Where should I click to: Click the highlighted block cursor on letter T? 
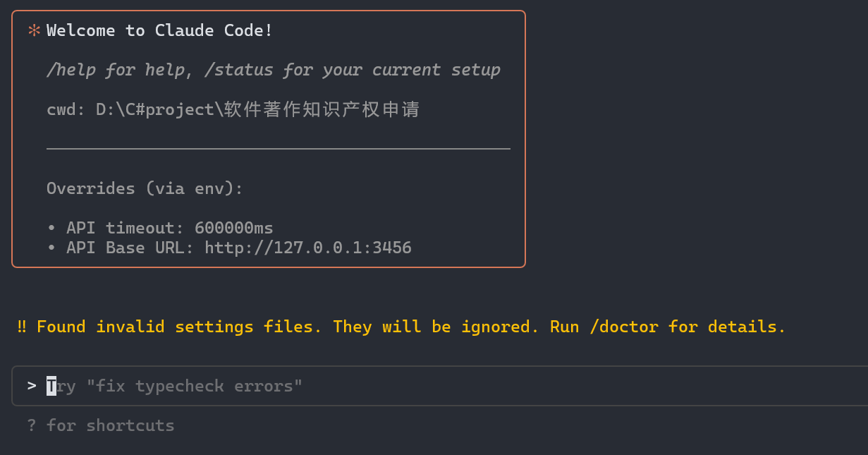(x=51, y=386)
